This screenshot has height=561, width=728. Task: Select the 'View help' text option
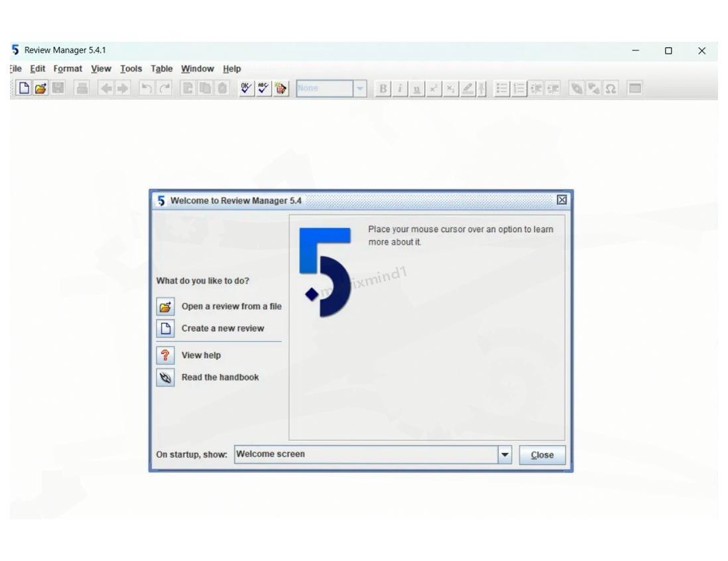201,355
